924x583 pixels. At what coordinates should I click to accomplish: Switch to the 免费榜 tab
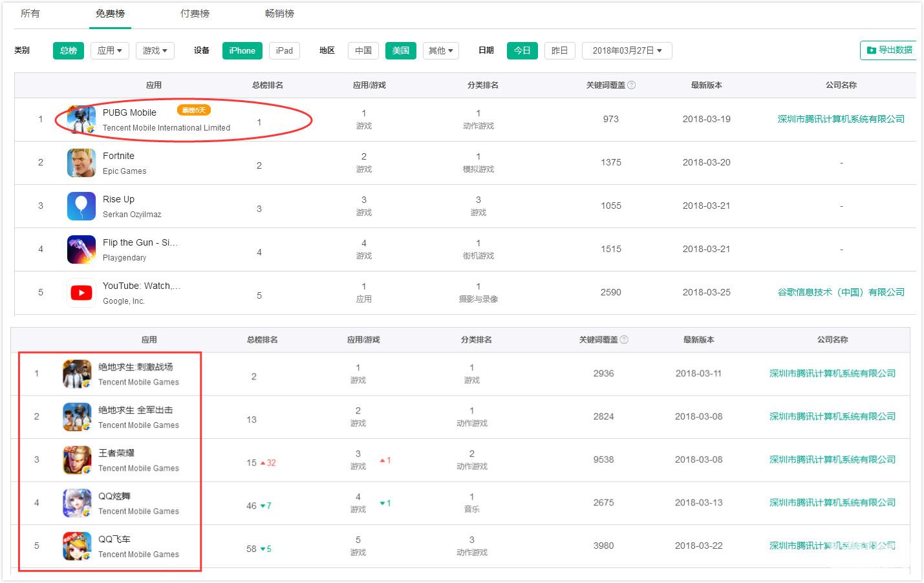[110, 14]
